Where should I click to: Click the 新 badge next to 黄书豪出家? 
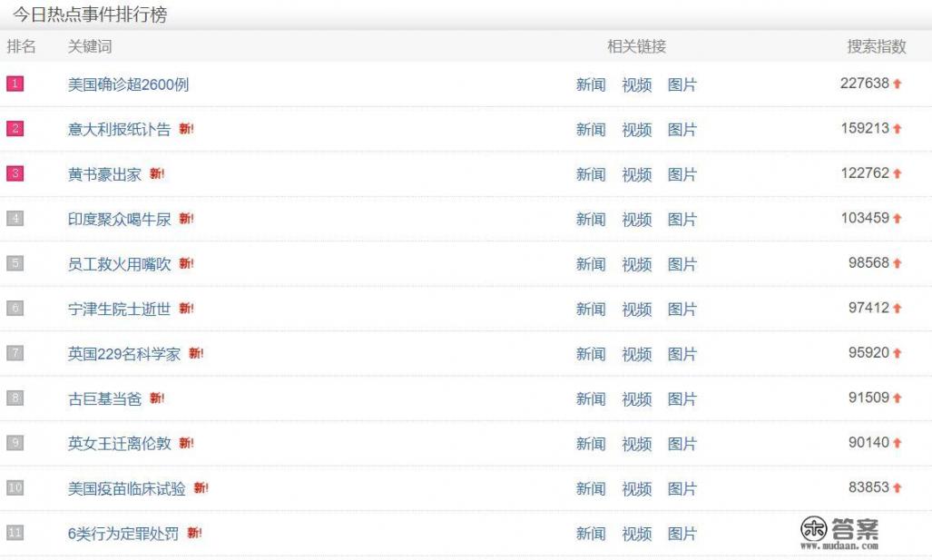pos(157,173)
